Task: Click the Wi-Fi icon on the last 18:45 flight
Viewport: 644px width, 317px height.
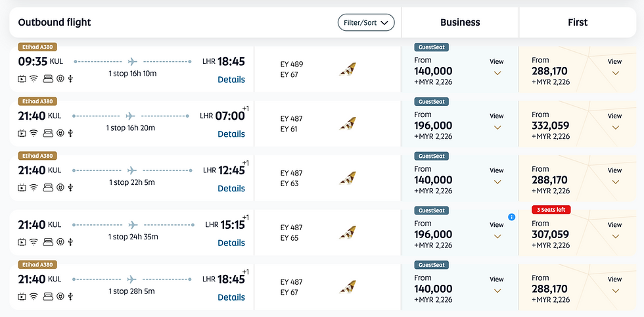Action: [x=34, y=297]
